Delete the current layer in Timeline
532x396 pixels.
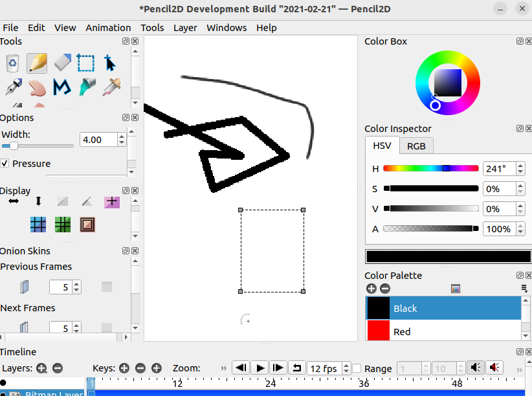pyautogui.click(x=58, y=368)
